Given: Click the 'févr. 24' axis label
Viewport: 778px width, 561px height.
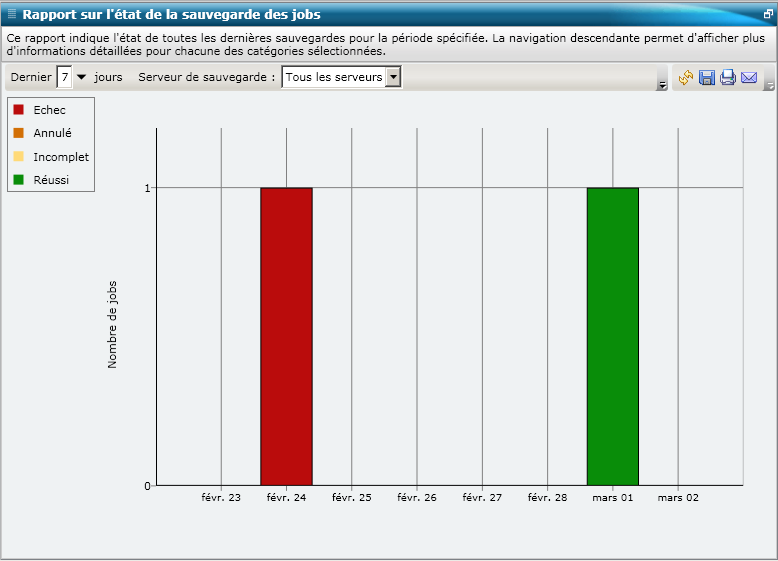Looking at the screenshot, I should [x=286, y=498].
